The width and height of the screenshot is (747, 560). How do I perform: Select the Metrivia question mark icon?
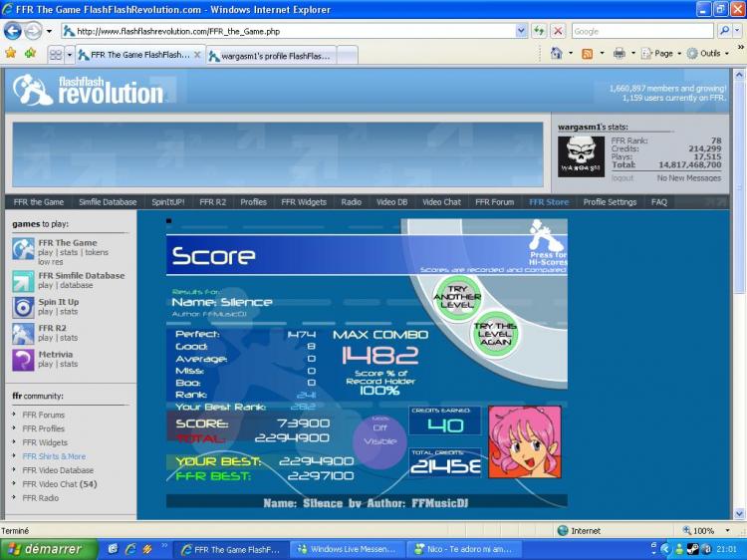click(x=23, y=360)
